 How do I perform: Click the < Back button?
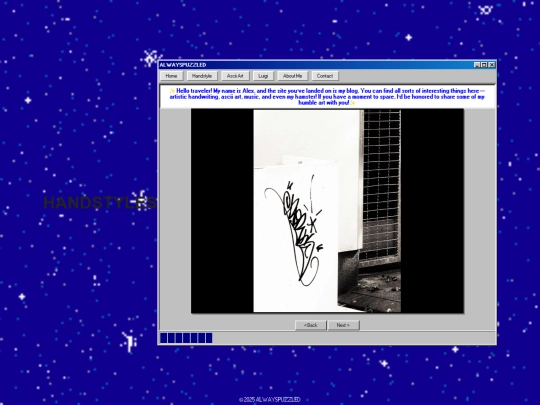311,325
